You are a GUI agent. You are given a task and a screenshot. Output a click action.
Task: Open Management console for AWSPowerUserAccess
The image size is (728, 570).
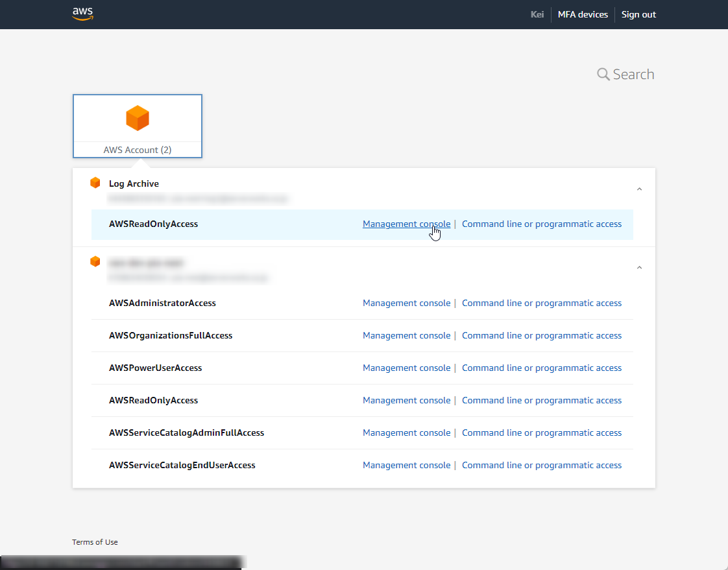[406, 368]
